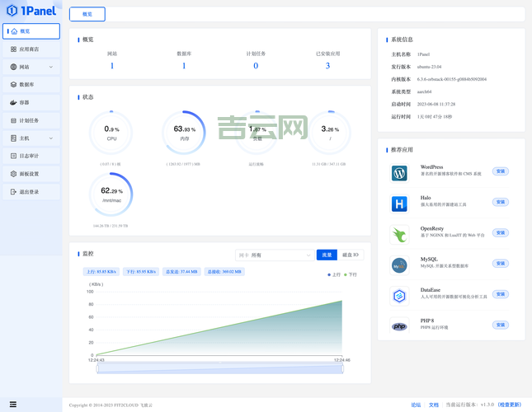Click the chart's time range zoom slider

click(219, 369)
